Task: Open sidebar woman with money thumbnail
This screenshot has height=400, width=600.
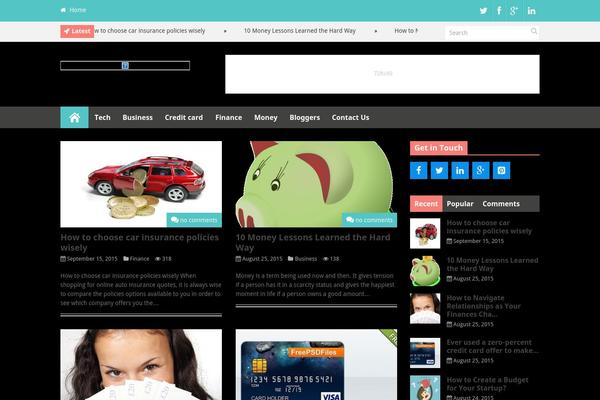Action: tap(425, 309)
